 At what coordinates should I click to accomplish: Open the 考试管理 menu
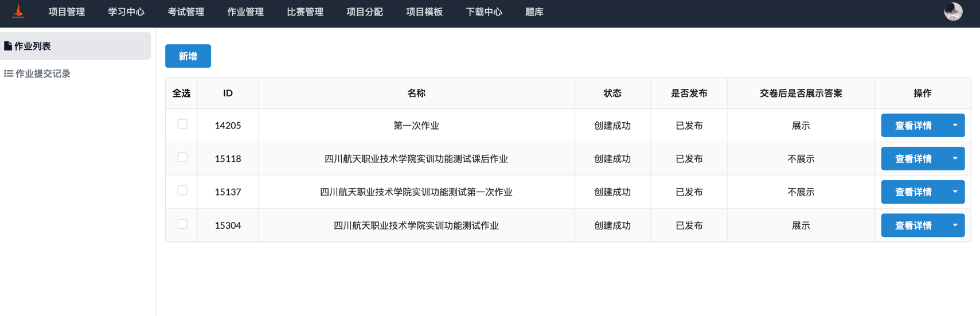click(186, 12)
